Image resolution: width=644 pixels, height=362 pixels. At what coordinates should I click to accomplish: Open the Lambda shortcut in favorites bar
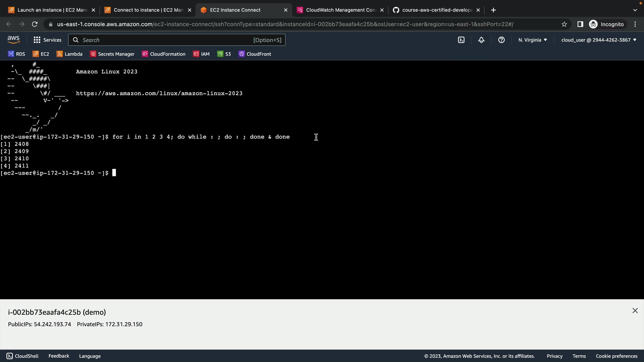pos(69,54)
